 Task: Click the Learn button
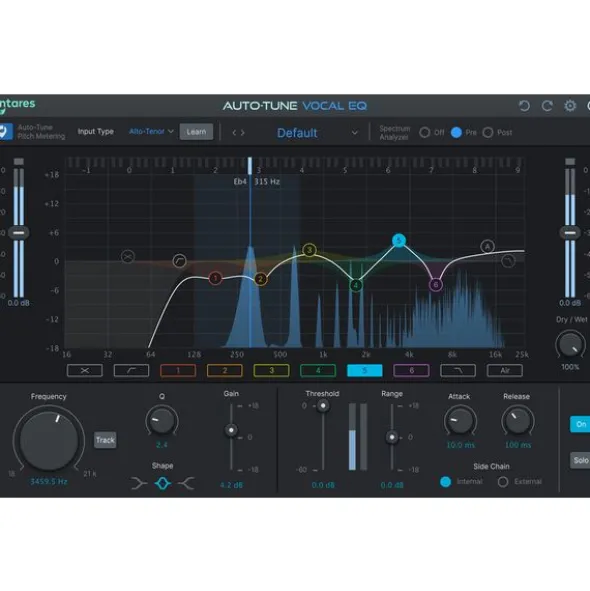click(x=196, y=132)
